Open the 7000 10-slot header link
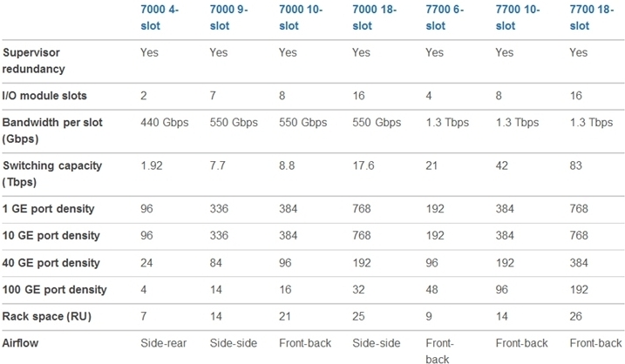 (x=300, y=17)
